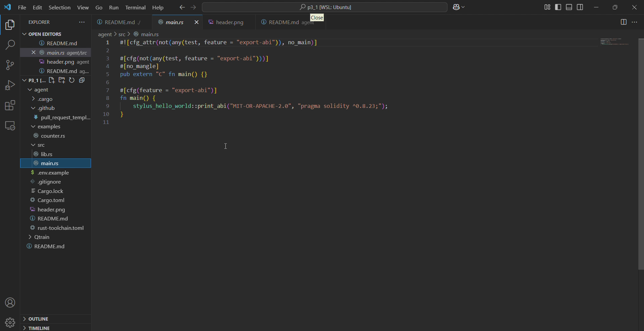Open the Search view
The height and width of the screenshot is (331, 644).
pyautogui.click(x=10, y=45)
